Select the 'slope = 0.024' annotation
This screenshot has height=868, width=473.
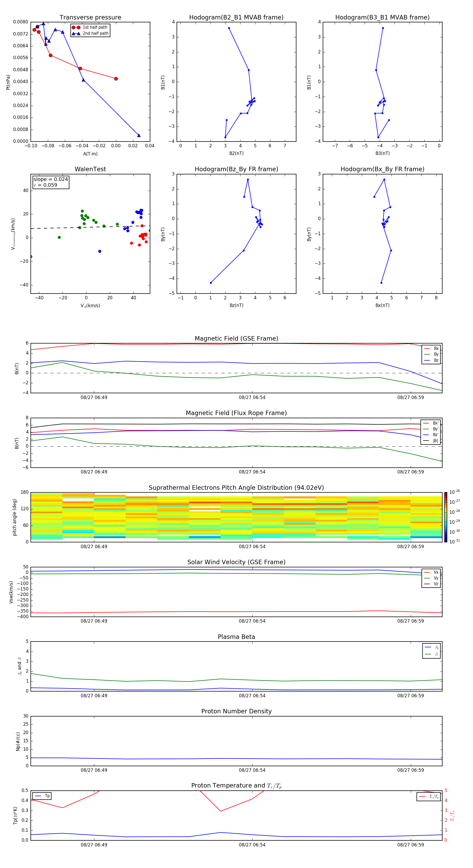(x=50, y=179)
